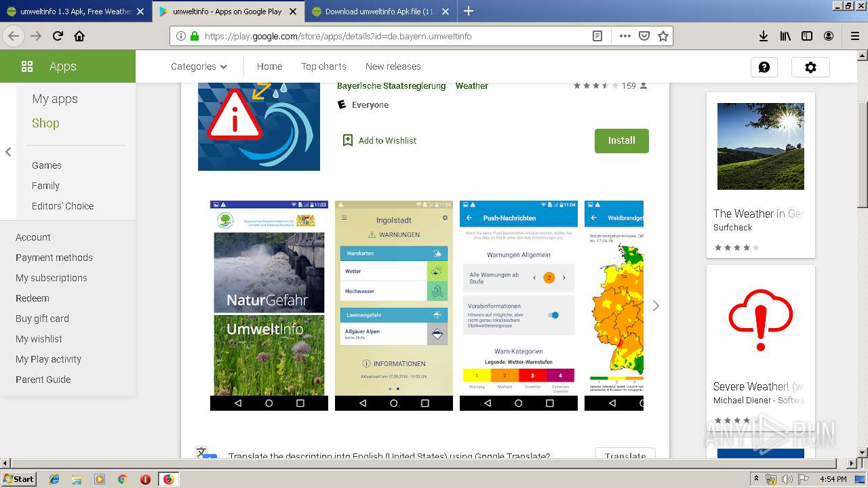
Task: Bookmark this page with the star icon
Action: 663,36
